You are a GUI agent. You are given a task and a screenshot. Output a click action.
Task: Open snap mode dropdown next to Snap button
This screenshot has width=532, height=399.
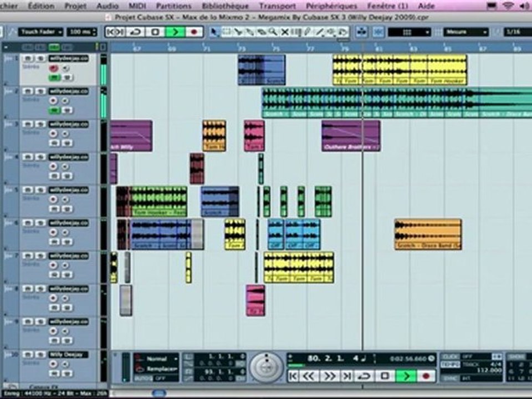click(x=409, y=32)
